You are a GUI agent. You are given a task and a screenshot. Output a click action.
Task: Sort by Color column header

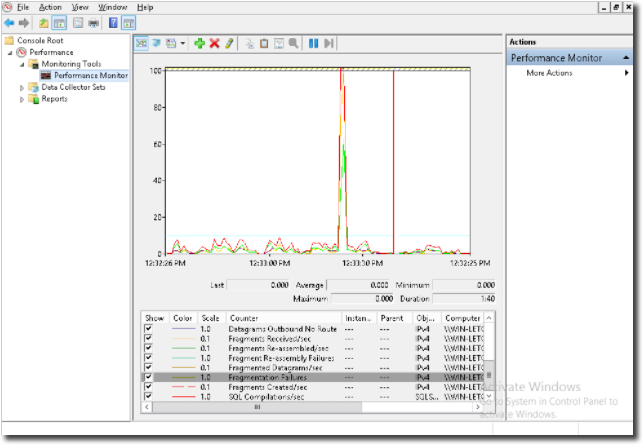183,318
